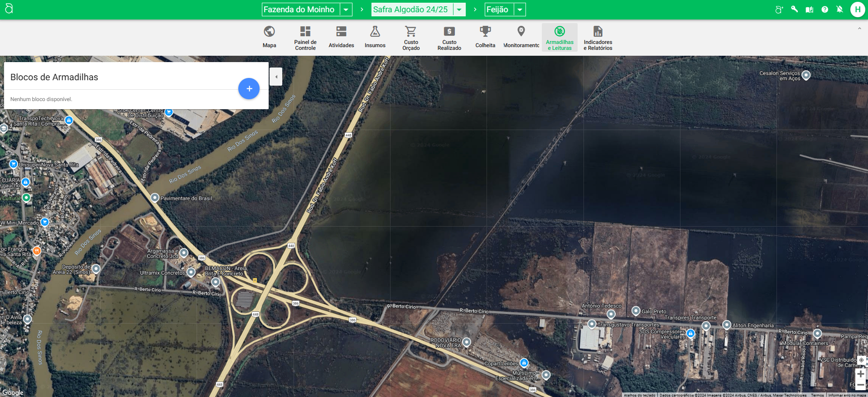Viewport: 868px width, 397px height.
Task: Click the key icon in header
Action: (x=794, y=10)
